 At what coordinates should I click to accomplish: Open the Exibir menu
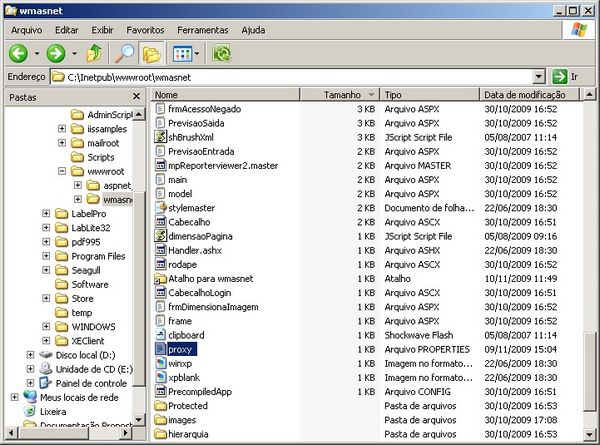tap(102, 30)
